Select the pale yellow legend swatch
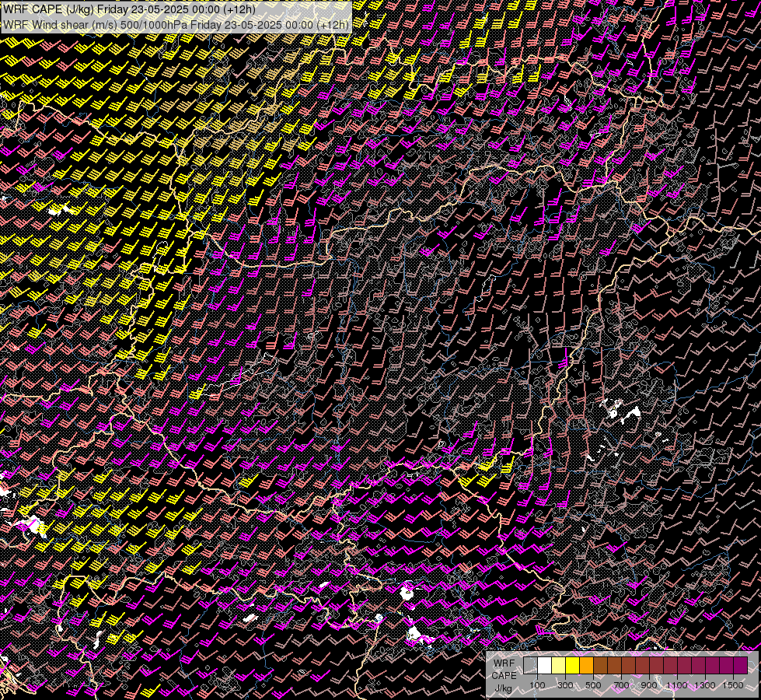The height and width of the screenshot is (700, 761). (559, 666)
